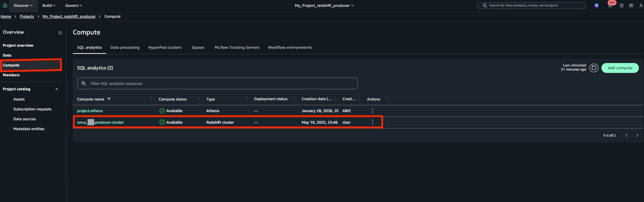This screenshot has width=644, height=202.
Task: Sort by Type column header
Action: point(211,99)
